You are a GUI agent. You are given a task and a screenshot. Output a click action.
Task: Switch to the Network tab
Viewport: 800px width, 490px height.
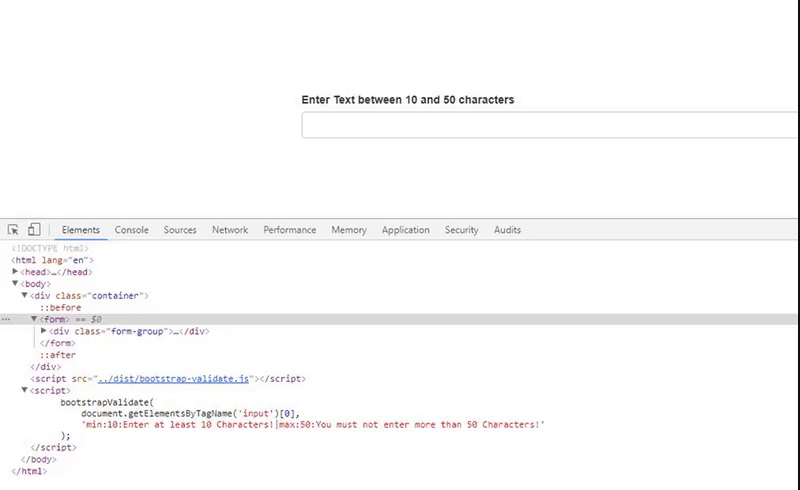click(230, 230)
